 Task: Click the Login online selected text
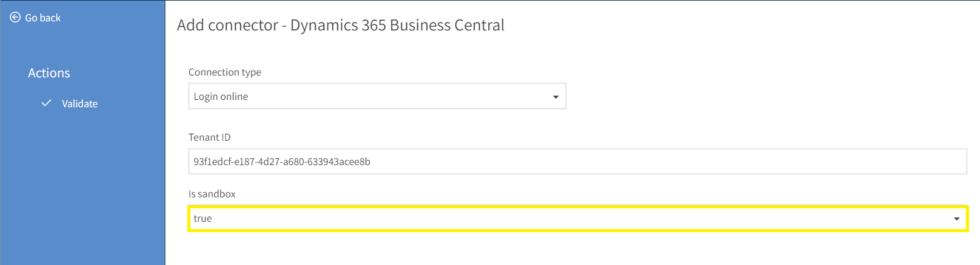[221, 96]
